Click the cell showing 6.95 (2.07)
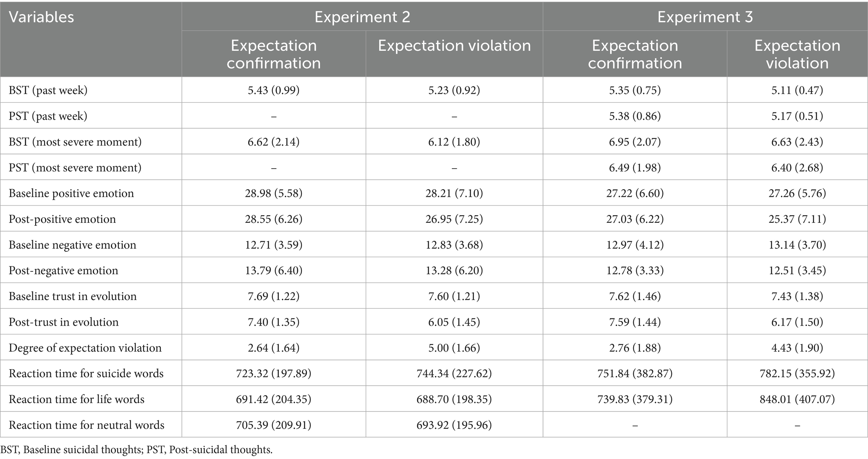This screenshot has height=459, width=868. [635, 142]
